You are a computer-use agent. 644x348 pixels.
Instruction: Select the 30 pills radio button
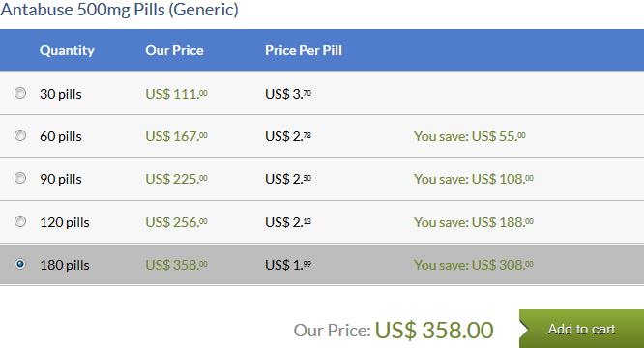[x=20, y=93]
